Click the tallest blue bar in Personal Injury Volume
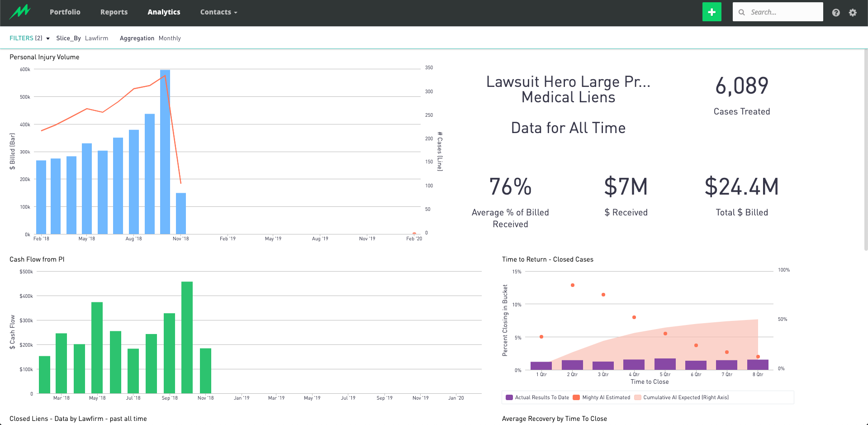Screen dimensions: 868x425 165,152
